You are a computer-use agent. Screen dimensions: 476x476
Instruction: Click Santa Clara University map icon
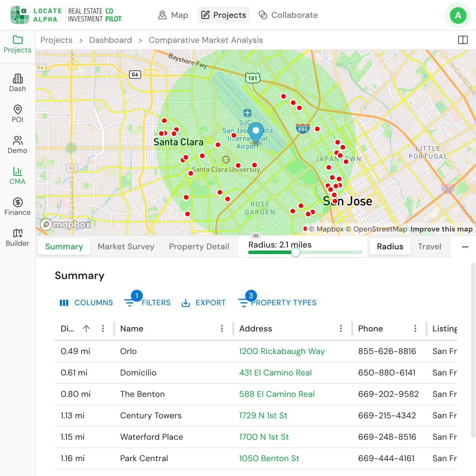(x=226, y=160)
